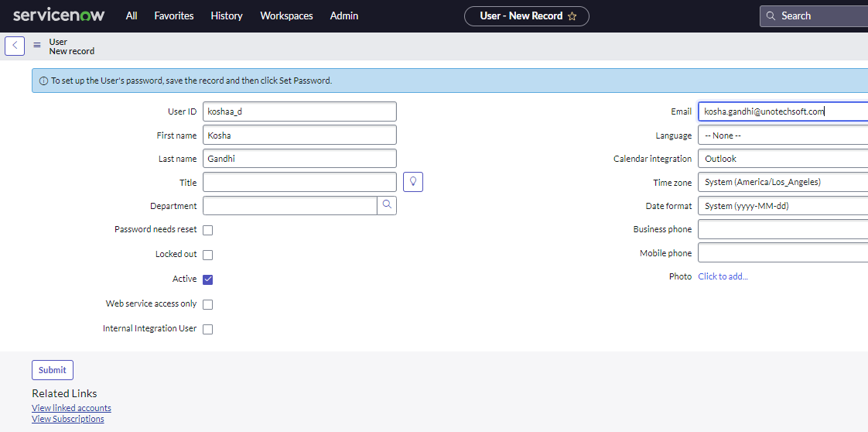Click the Title suggestion lightbulb icon
Screen dimensions: 868x432
(x=413, y=182)
